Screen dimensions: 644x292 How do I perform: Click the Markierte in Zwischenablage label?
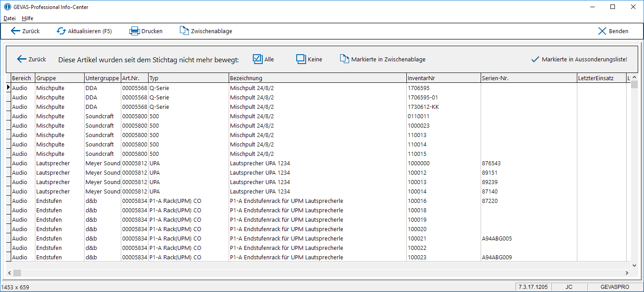click(388, 59)
